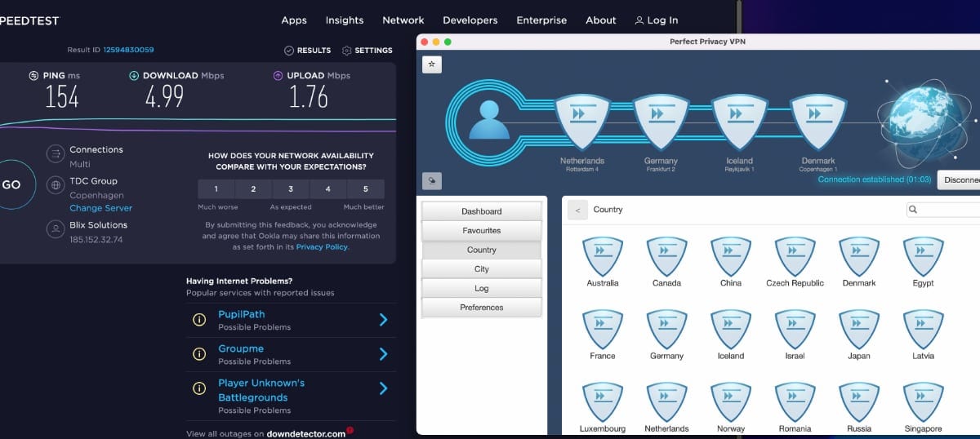Image resolution: width=980 pixels, height=439 pixels.
Task: Open the Developers menu
Action: point(470,20)
